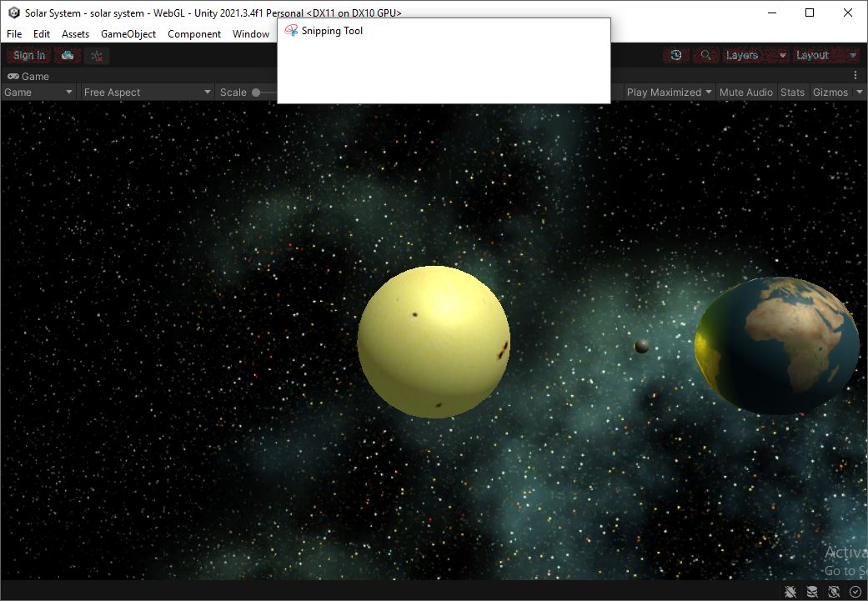This screenshot has height=601, width=868.
Task: Click the Sign In button
Action: [x=28, y=55]
